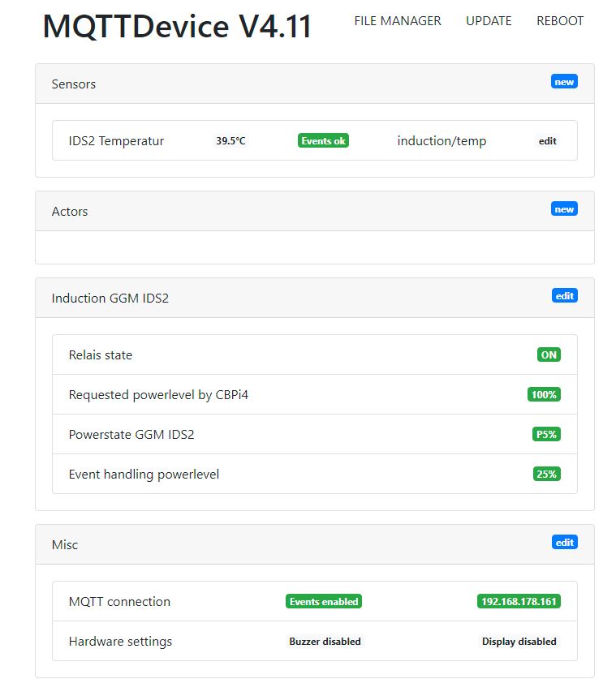
Task: Select the induction/temp topic text
Action: pos(442,141)
